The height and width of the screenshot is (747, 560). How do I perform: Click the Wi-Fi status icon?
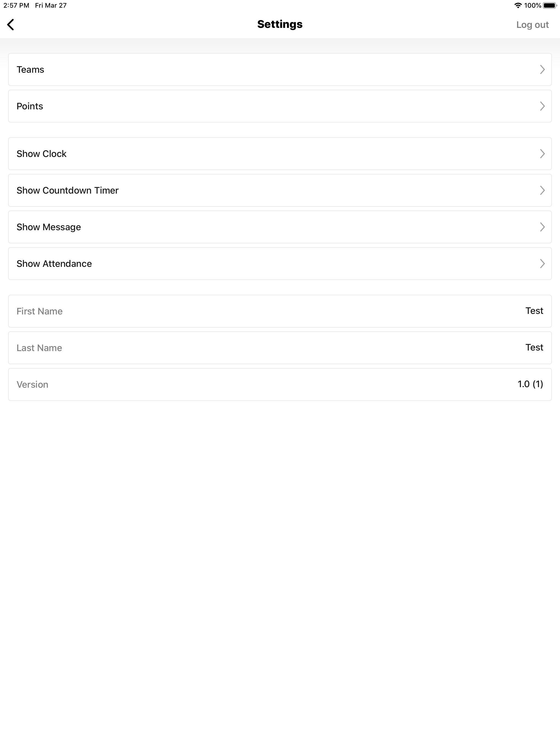point(518,5)
